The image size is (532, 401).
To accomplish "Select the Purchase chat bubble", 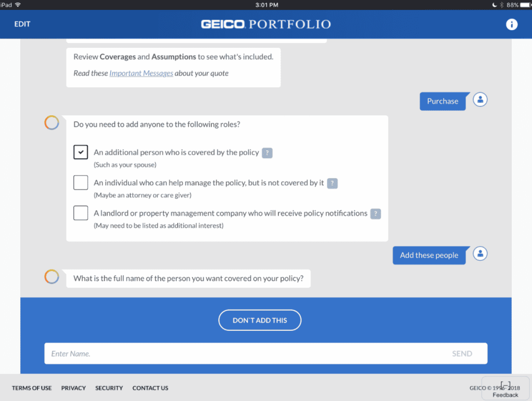I will (443, 101).
